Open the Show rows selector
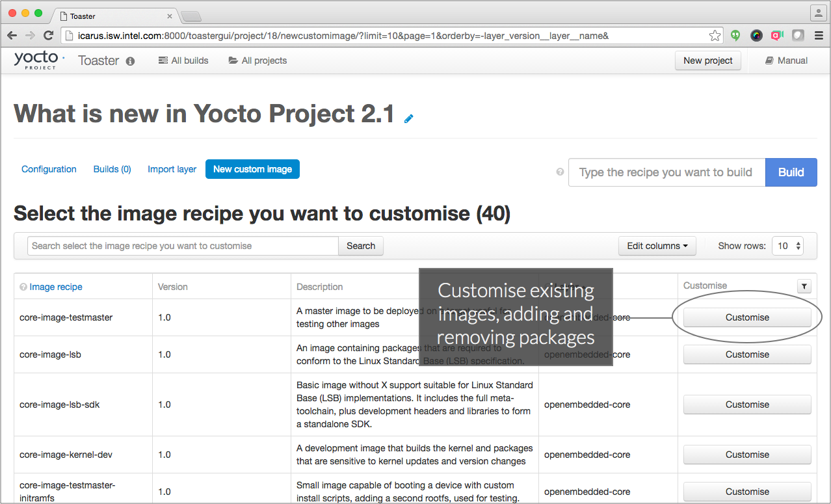This screenshot has height=504, width=831. 787,246
